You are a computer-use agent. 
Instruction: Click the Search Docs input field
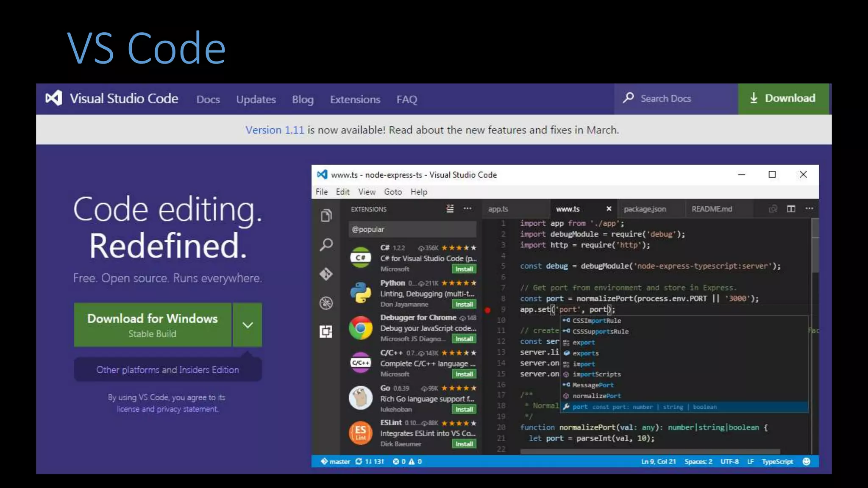(x=676, y=98)
